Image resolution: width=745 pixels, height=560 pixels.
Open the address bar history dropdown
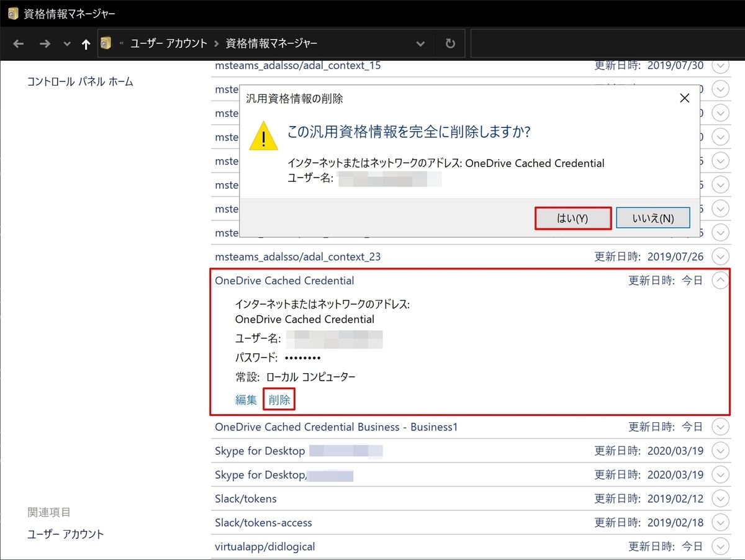pos(420,44)
